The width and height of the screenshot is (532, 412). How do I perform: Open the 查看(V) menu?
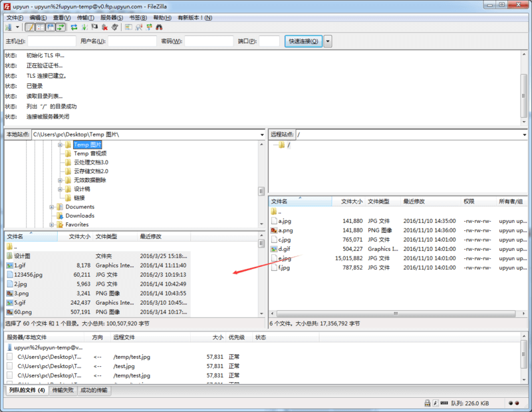tap(62, 18)
